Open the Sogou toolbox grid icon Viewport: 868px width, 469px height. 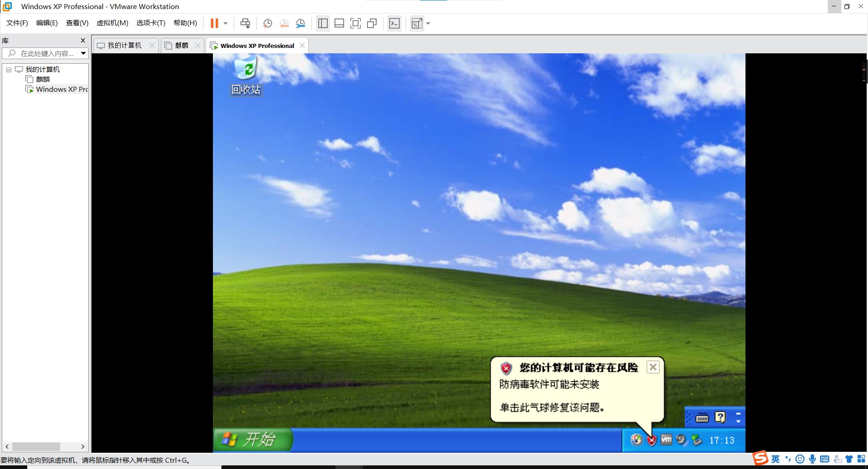pos(861,459)
